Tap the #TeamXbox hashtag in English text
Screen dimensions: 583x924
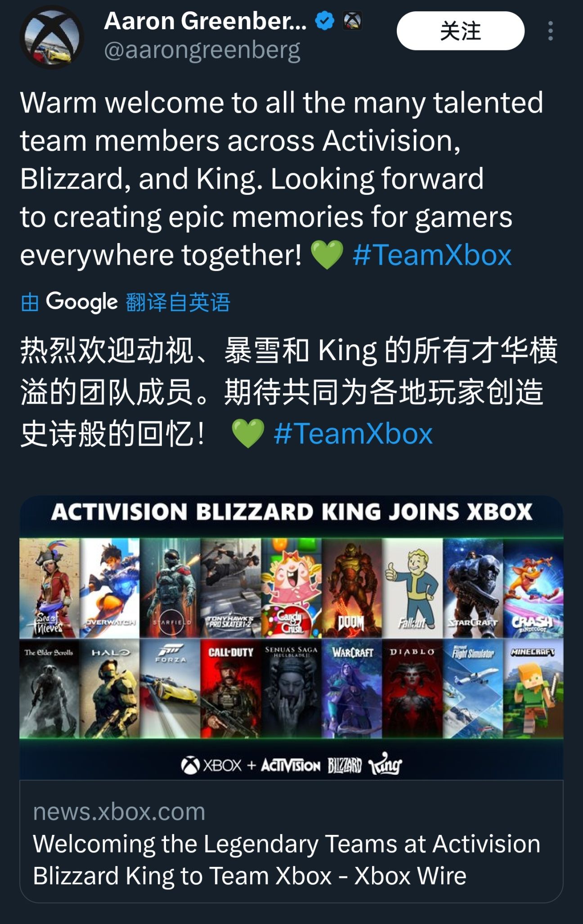click(432, 255)
